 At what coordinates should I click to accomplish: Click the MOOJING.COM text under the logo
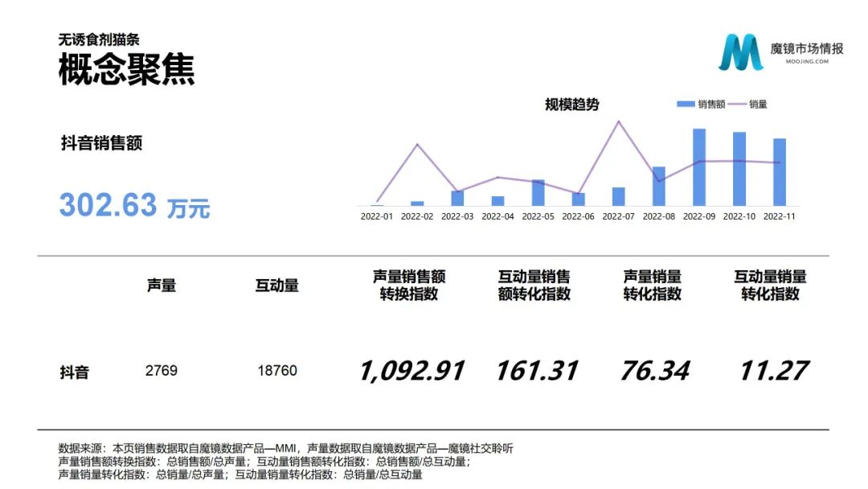[807, 61]
